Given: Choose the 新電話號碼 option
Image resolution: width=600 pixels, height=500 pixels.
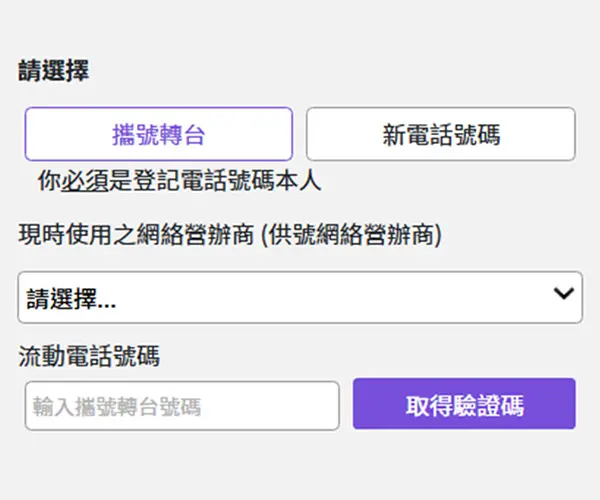Looking at the screenshot, I should [440, 134].
